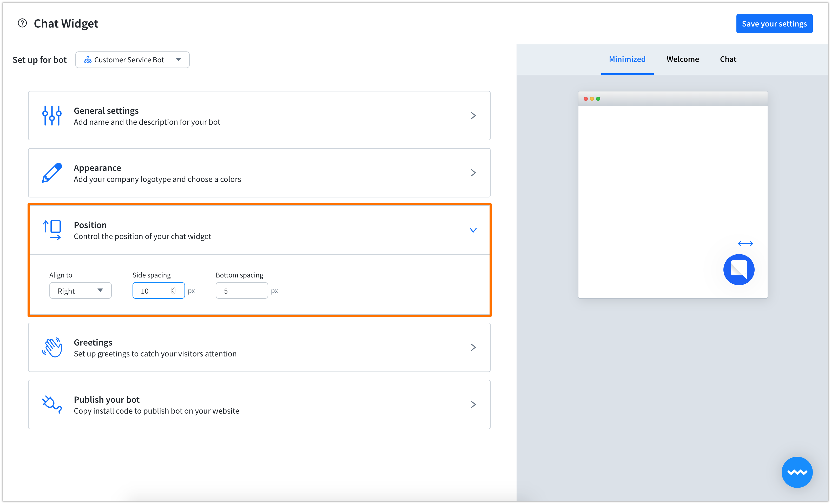831x504 pixels.
Task: Click Save your settings button
Action: pos(774,24)
